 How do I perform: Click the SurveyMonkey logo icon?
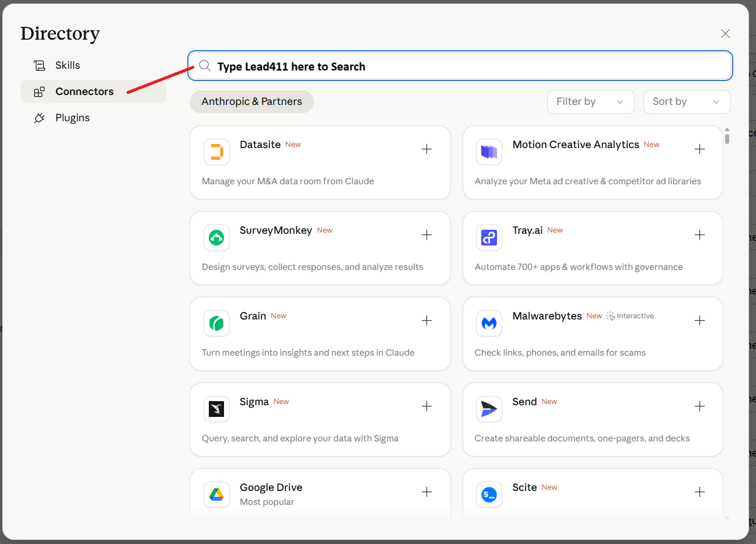coord(216,238)
